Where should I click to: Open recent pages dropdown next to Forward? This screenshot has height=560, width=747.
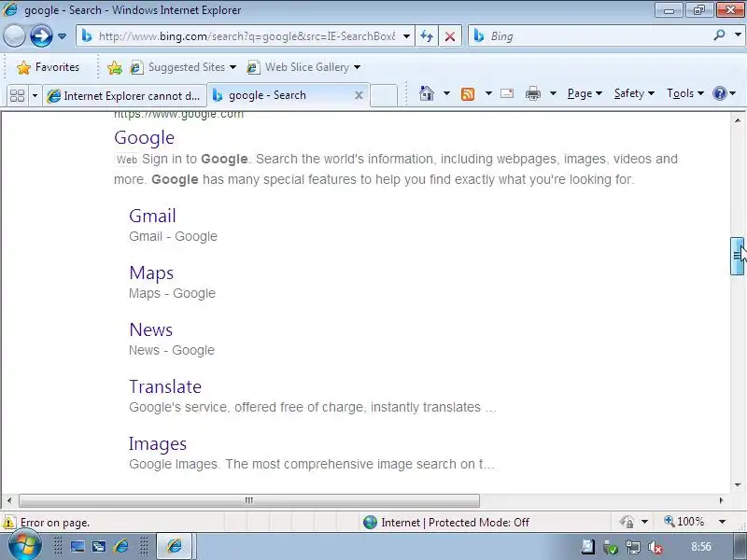62,36
